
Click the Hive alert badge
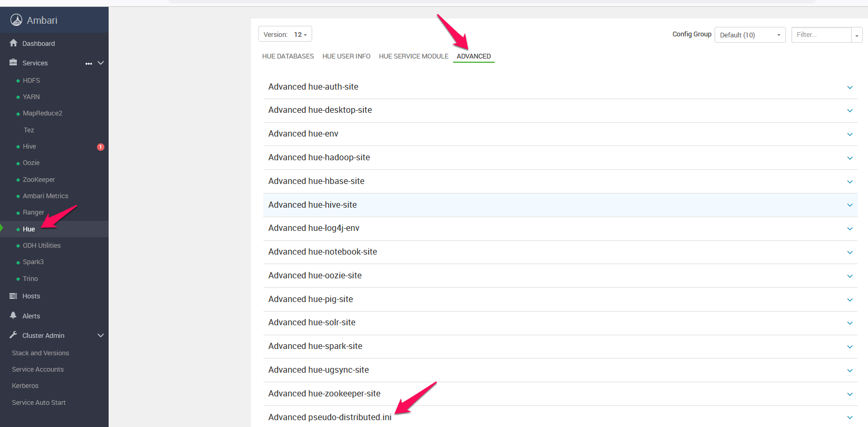point(101,147)
